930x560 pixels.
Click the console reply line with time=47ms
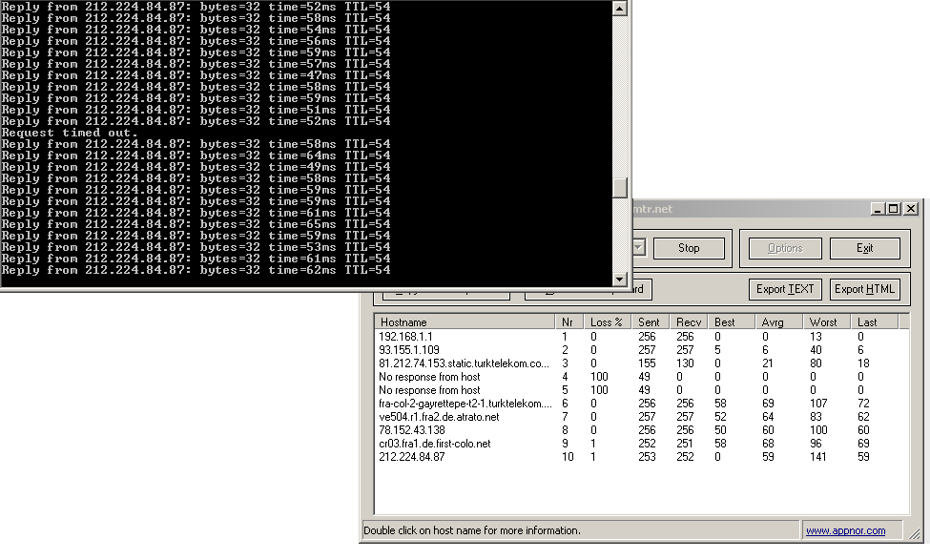196,75
